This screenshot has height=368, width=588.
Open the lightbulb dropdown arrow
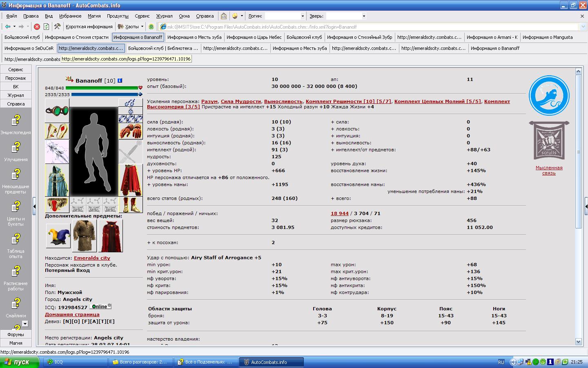coord(242,16)
